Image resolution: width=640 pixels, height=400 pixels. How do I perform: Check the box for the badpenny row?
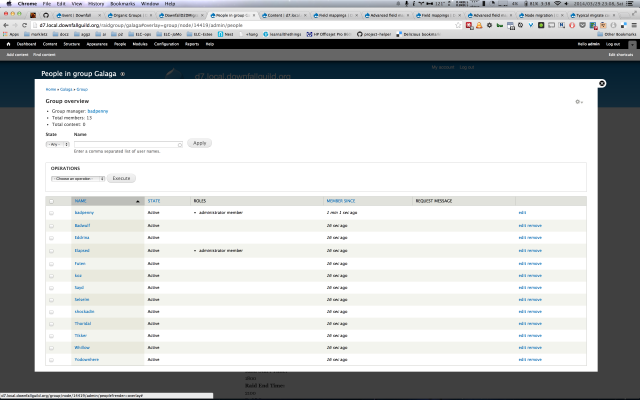tap(51, 213)
